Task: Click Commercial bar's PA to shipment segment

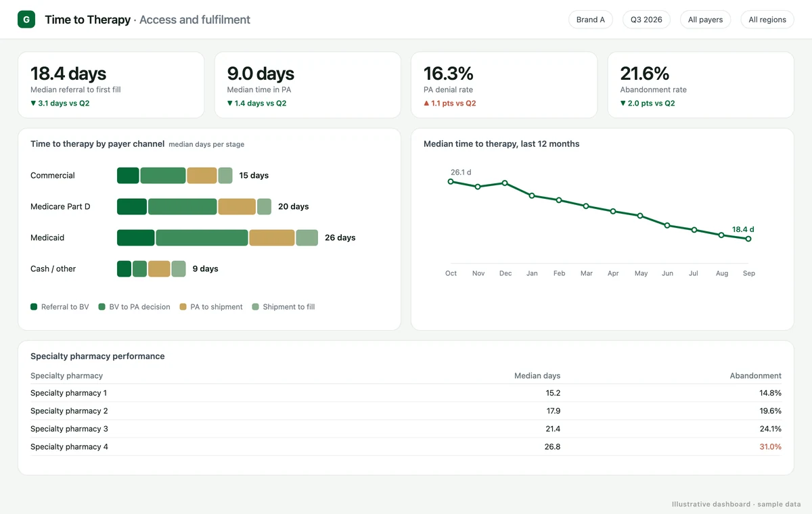Action: 202,175
